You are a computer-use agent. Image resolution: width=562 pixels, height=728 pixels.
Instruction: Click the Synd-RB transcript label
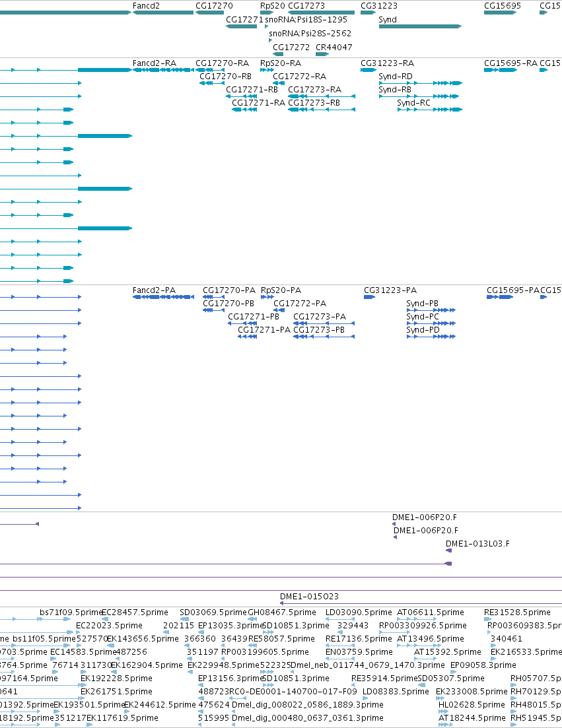395,90
